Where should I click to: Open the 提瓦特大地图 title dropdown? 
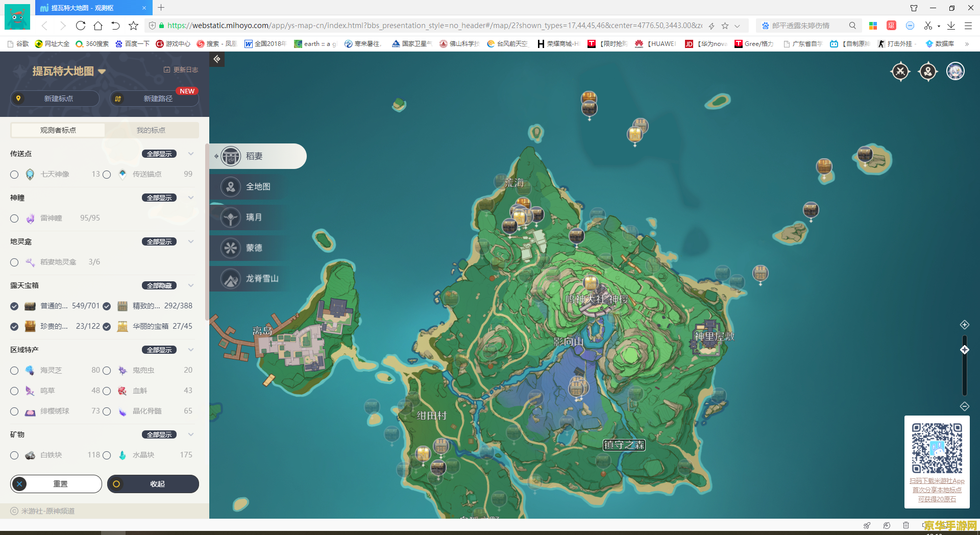[102, 71]
